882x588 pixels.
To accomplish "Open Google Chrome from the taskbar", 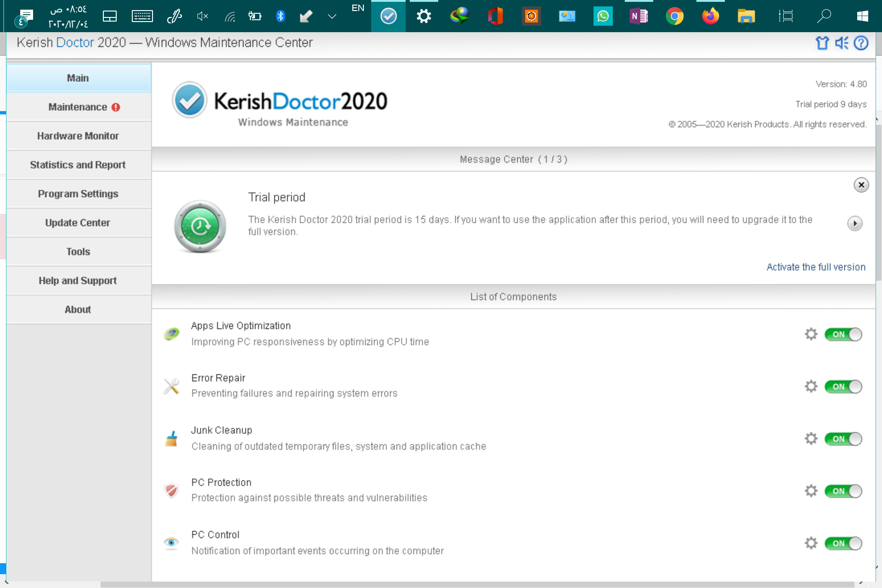I will (674, 17).
